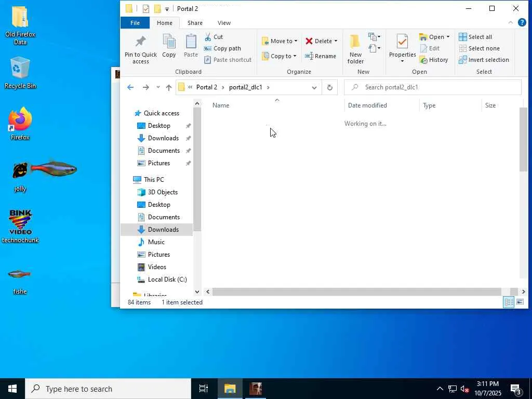Click Invert selection

click(484, 60)
